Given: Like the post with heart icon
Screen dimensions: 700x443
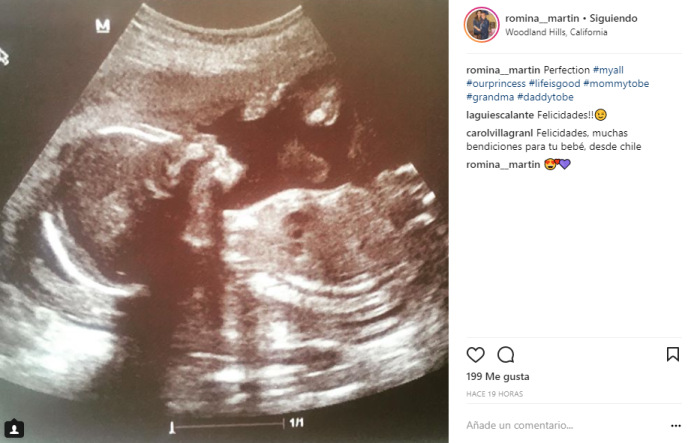Looking at the screenshot, I should click(x=475, y=355).
